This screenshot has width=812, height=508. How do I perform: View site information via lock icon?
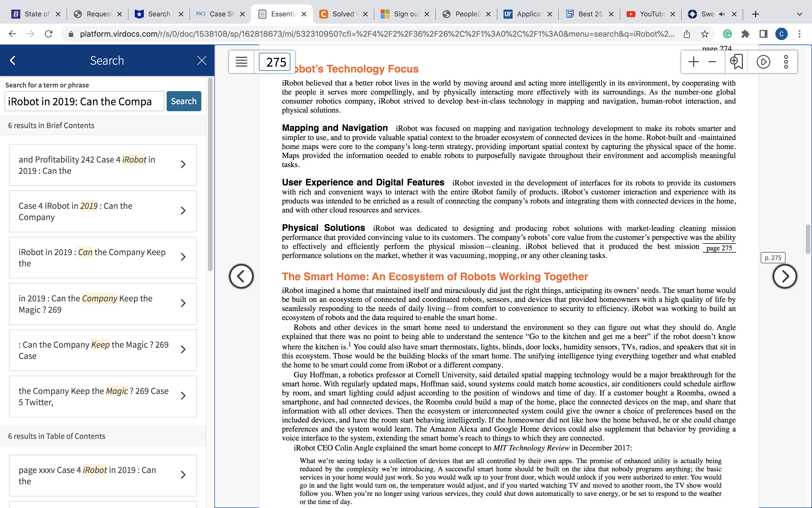click(x=71, y=34)
